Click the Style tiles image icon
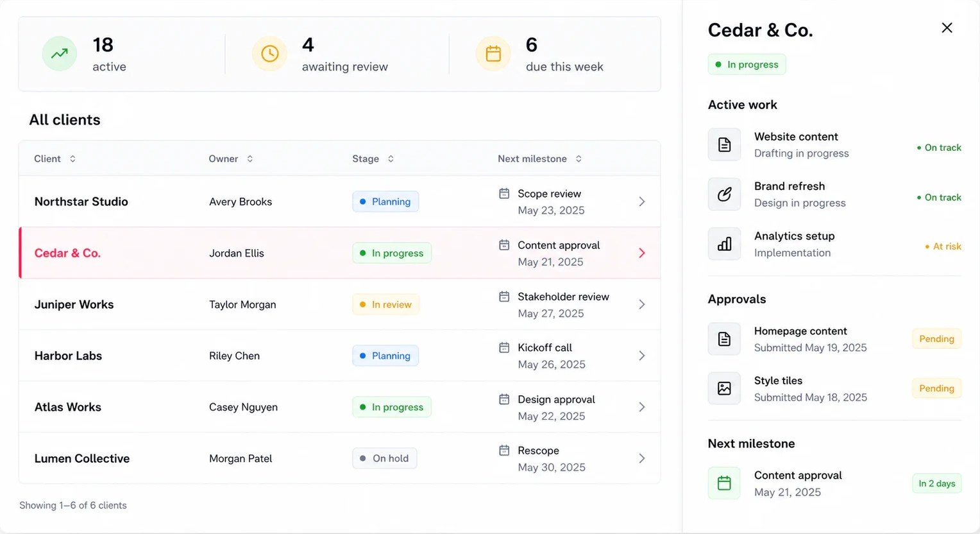Screen dimensions: 980x534 [x=724, y=388]
